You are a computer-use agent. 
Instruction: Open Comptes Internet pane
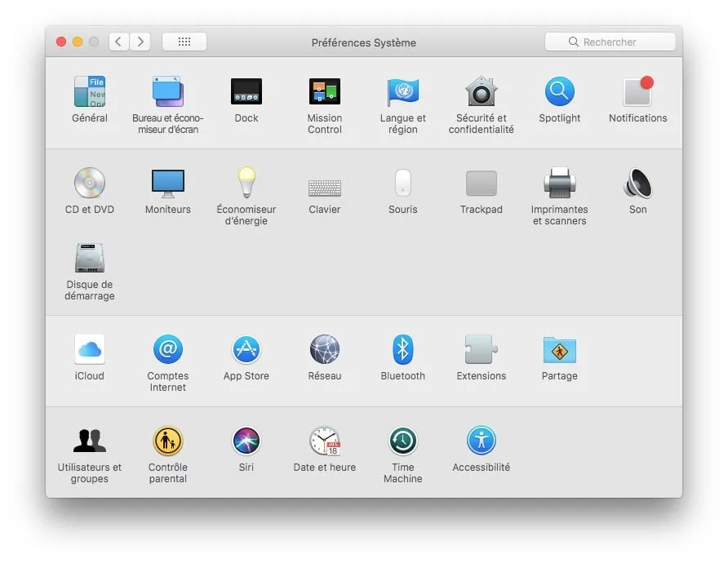click(167, 349)
